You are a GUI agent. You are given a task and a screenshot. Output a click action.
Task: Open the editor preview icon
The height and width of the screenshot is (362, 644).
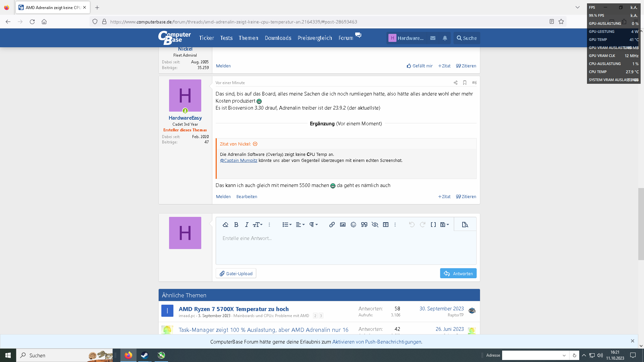(x=465, y=225)
